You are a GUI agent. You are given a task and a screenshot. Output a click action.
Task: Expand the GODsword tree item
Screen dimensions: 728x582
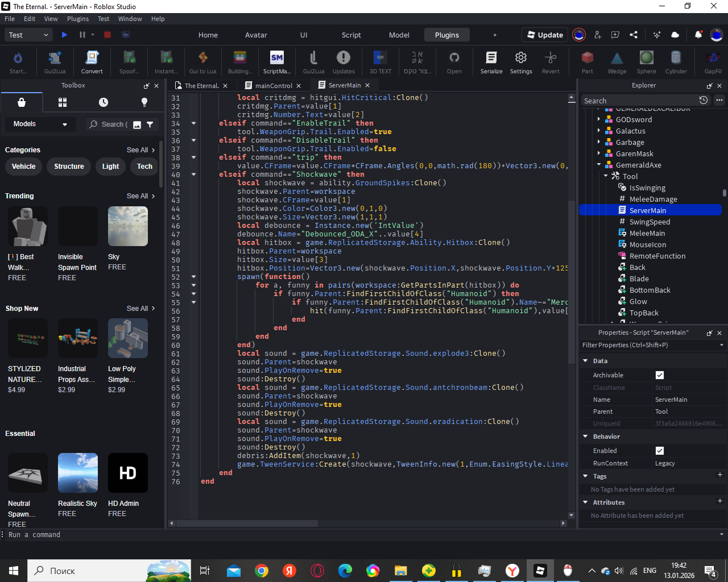tap(599, 119)
